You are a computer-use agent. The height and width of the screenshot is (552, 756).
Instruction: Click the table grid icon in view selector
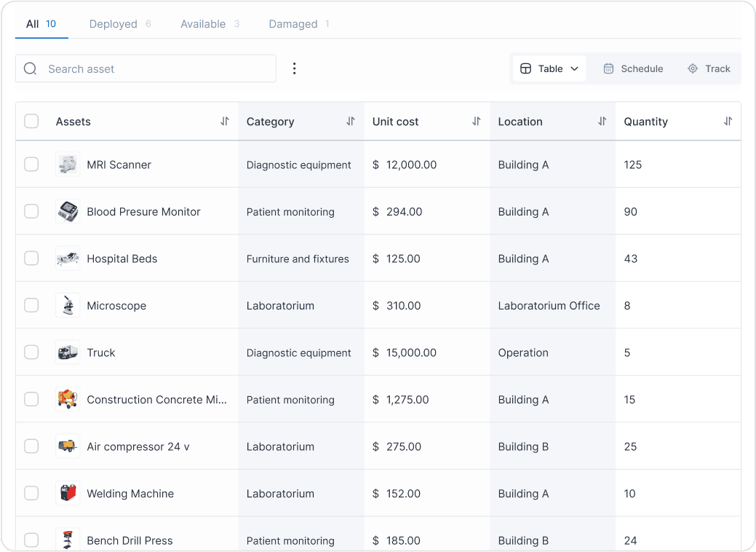526,68
